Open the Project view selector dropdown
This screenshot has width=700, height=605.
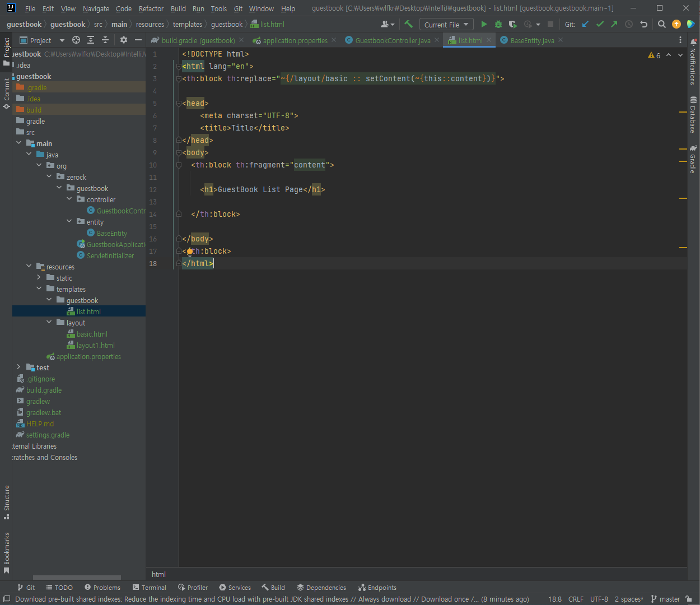coord(42,40)
